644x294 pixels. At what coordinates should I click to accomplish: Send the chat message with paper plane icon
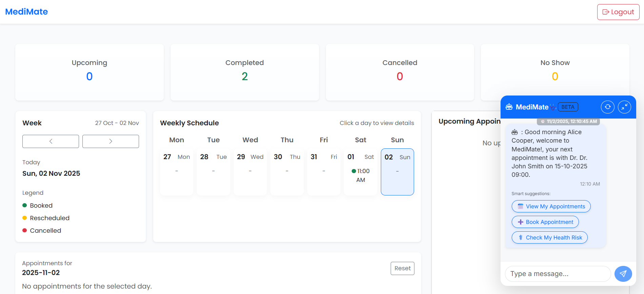623,274
